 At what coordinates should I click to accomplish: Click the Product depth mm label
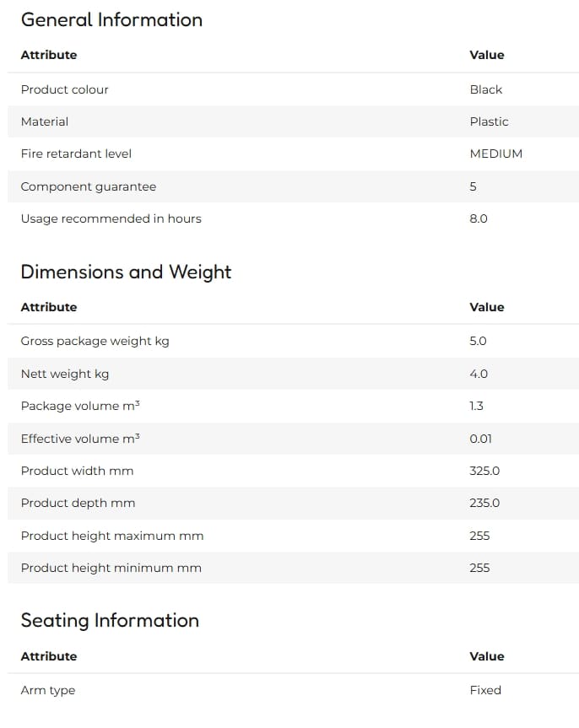(x=78, y=503)
